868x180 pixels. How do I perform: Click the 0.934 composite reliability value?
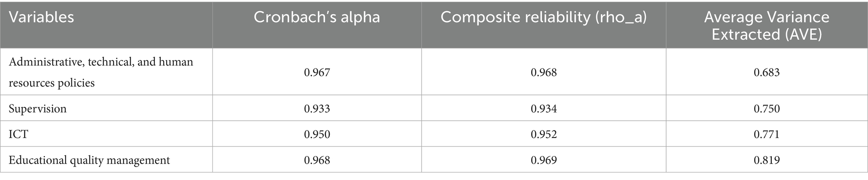pyautogui.click(x=543, y=109)
